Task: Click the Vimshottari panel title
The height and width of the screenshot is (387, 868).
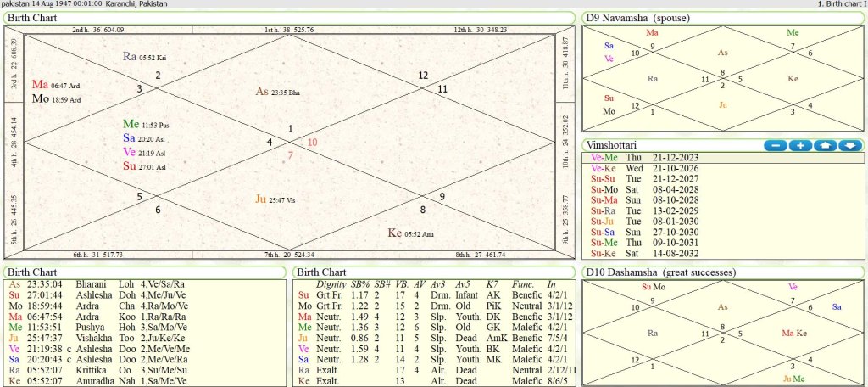Action: pos(613,145)
